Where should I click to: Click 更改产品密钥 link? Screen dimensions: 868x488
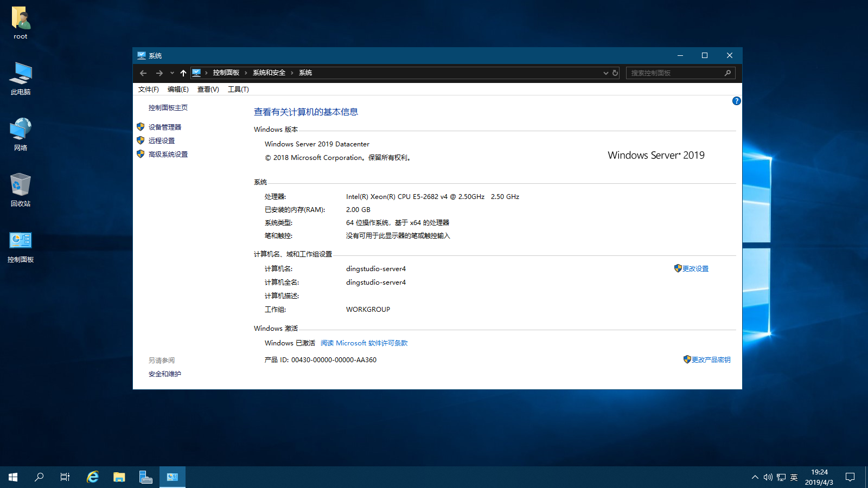point(711,360)
